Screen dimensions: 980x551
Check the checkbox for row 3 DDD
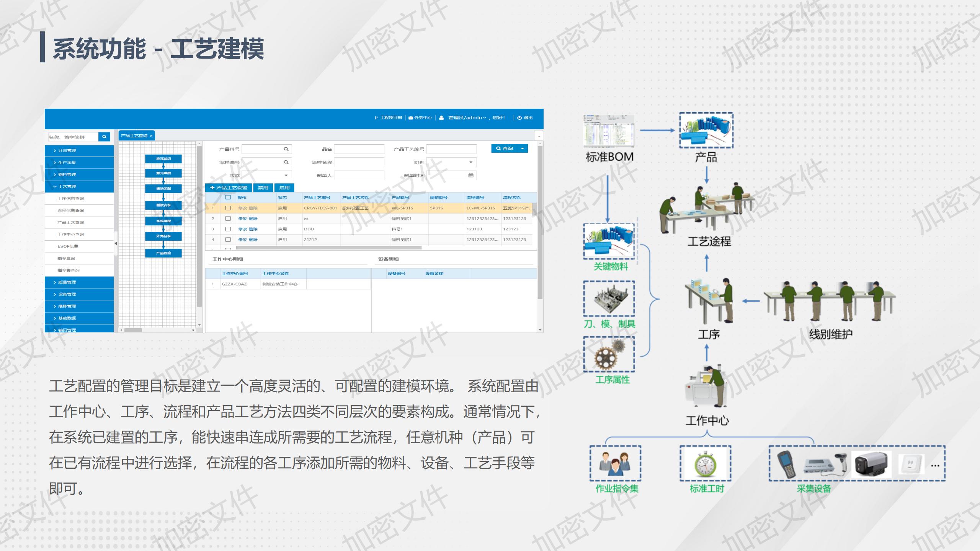pos(228,229)
